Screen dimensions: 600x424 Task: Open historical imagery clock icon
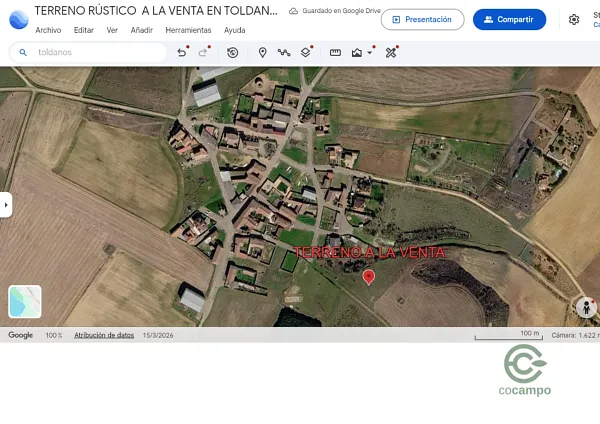tap(233, 52)
